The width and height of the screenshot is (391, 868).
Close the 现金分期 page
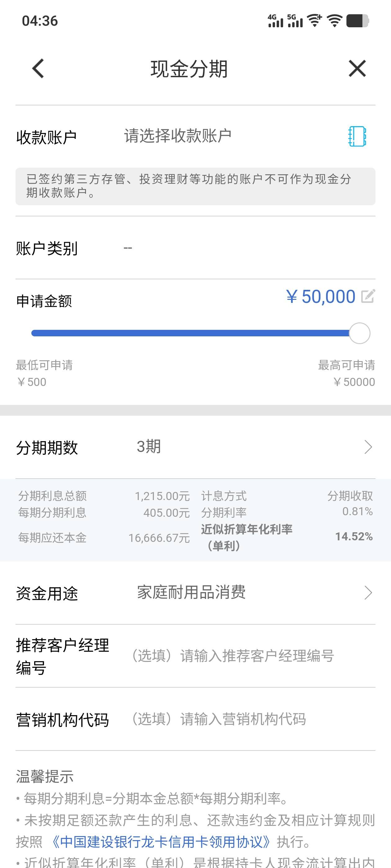[x=357, y=69]
